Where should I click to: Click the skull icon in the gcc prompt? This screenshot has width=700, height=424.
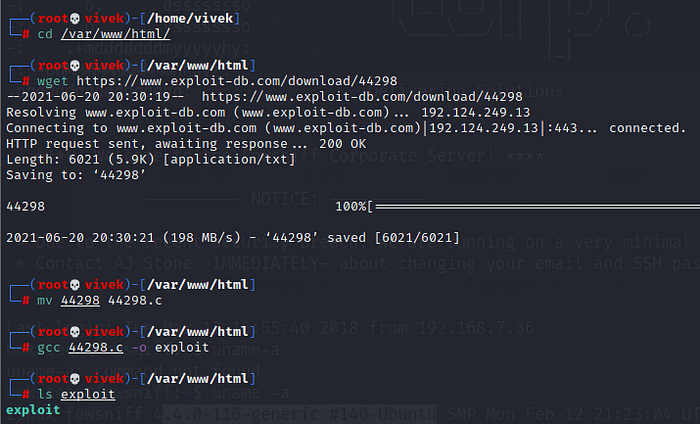74,331
